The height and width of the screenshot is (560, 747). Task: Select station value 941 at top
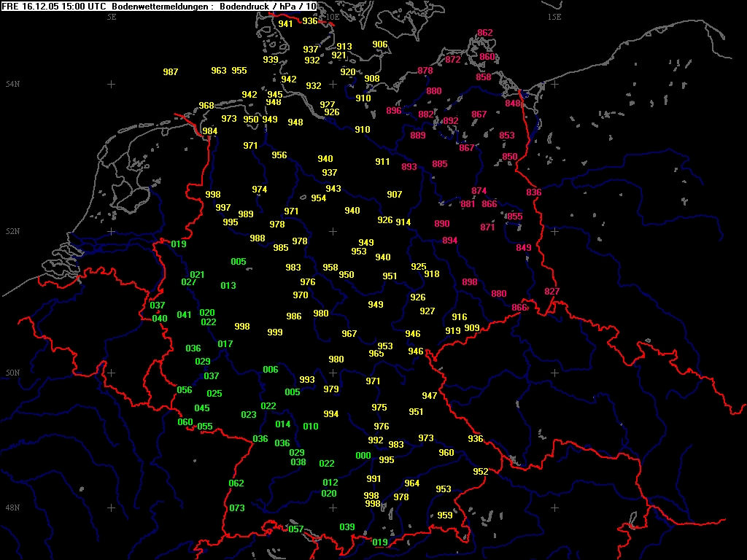point(285,24)
